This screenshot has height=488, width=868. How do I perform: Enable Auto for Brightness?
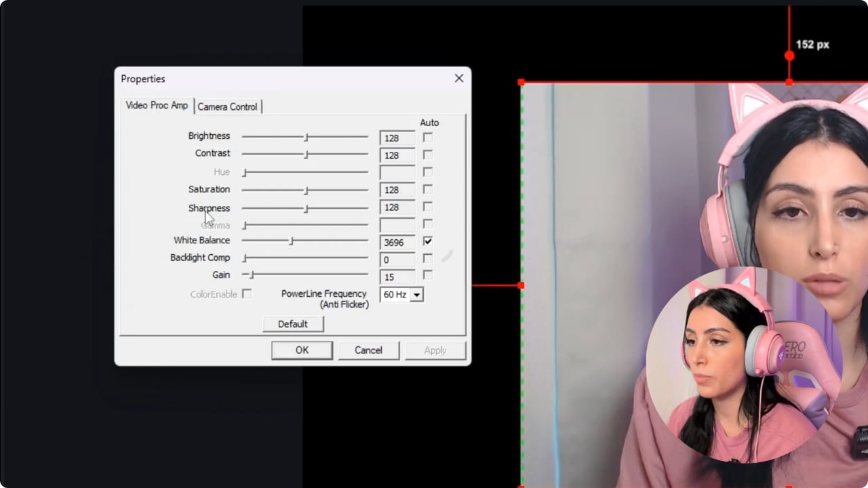coord(428,137)
